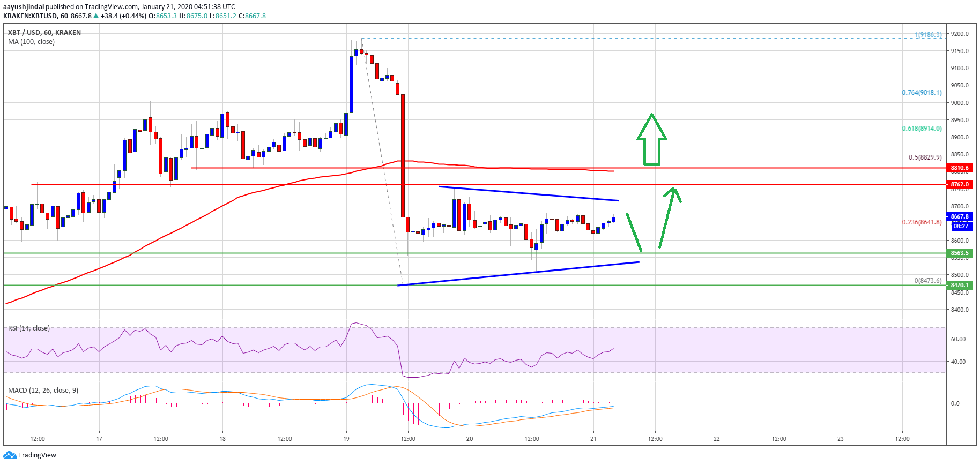This screenshot has height=465, width=980.
Task: Click the RSI (14, close) indicator label
Action: 29,328
